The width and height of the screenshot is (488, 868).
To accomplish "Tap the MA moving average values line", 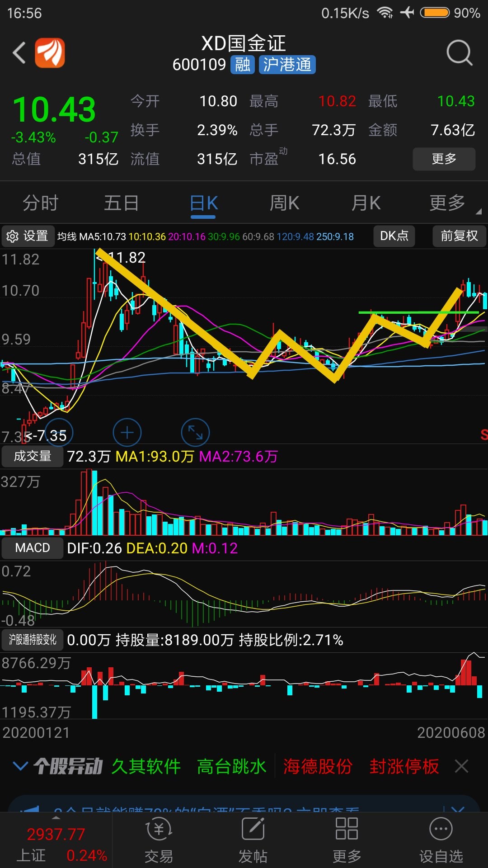I will (206, 236).
